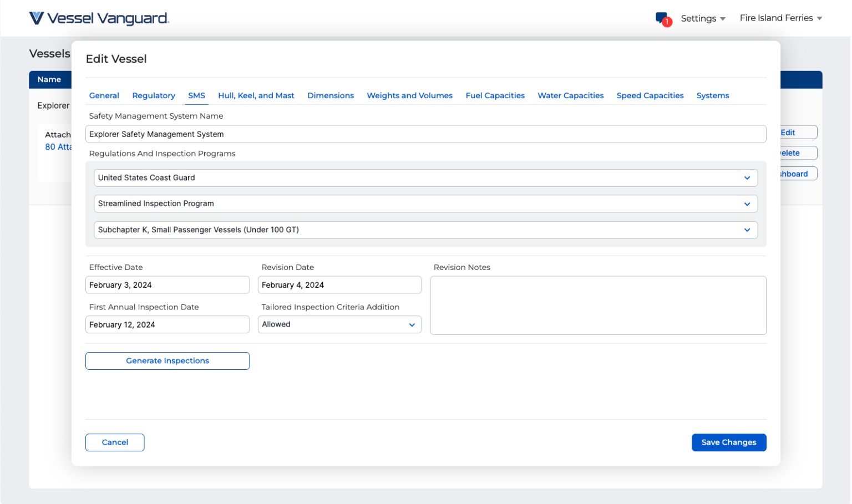Viewport: 852px width, 504px height.
Task: Open the chat notifications icon
Action: pyautogui.click(x=663, y=19)
